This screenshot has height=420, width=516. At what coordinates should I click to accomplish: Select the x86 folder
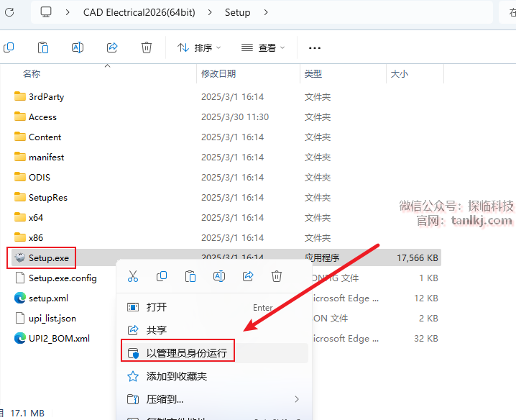(36, 237)
